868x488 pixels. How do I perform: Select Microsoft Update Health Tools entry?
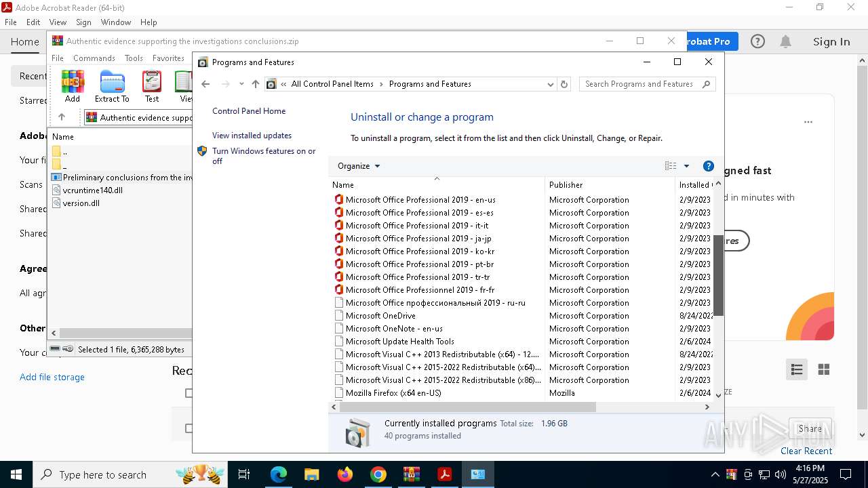(x=400, y=342)
